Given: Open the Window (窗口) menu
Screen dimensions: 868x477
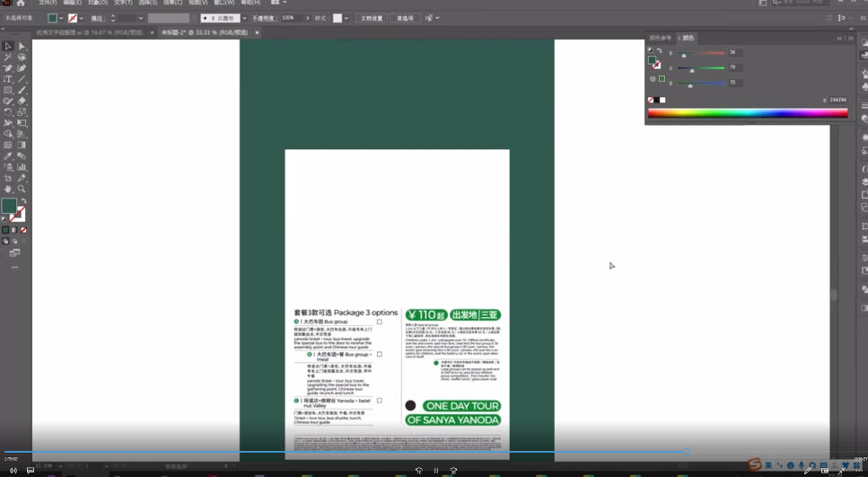Looking at the screenshot, I should click(x=224, y=3).
